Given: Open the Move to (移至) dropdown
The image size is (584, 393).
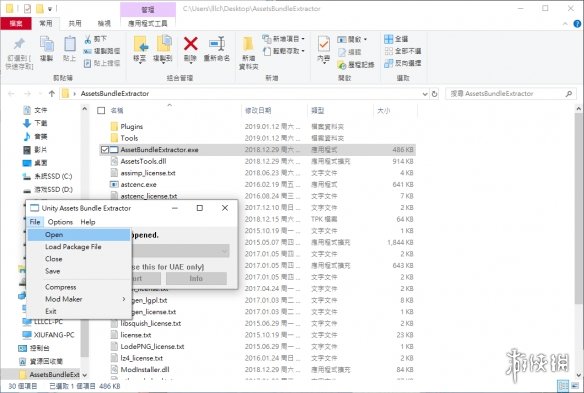Looking at the screenshot, I should pyautogui.click(x=141, y=63).
